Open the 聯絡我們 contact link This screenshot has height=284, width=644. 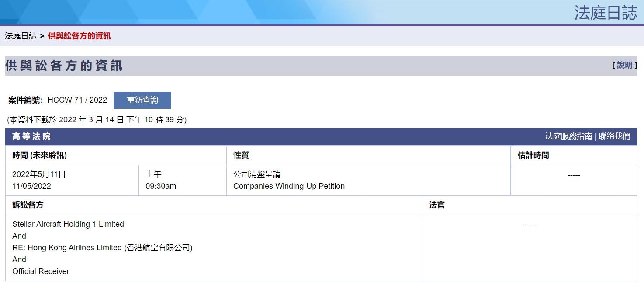[x=615, y=136]
